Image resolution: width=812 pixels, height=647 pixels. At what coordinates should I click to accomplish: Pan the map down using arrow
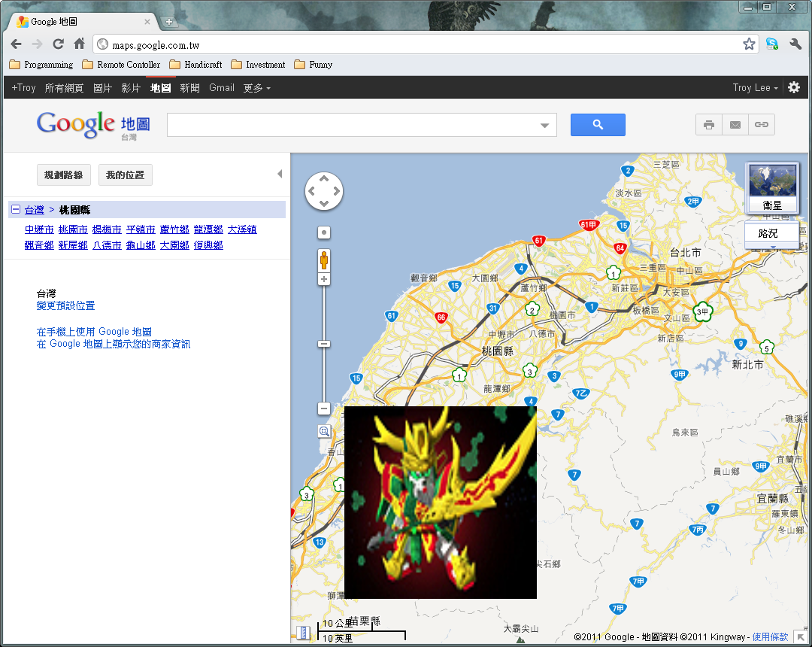coord(323,203)
